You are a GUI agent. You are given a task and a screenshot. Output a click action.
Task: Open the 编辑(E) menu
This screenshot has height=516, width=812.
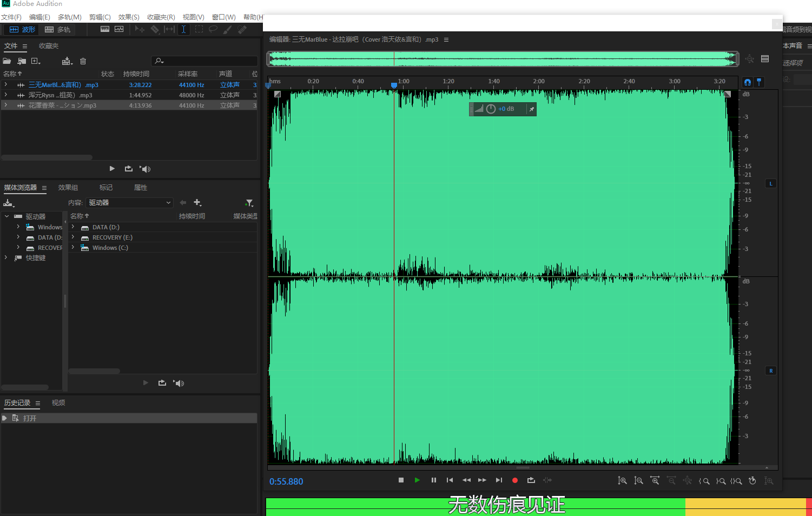[39, 17]
